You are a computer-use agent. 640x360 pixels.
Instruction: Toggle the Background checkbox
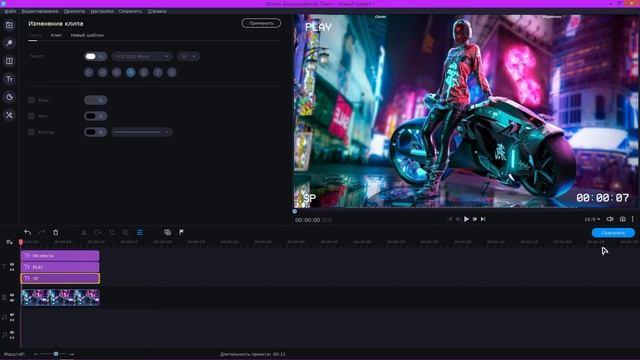31,116
